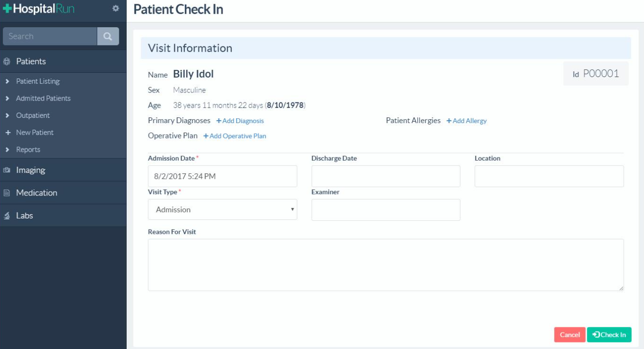
Task: Click the HospitalRun green cross logo
Action: click(x=7, y=9)
